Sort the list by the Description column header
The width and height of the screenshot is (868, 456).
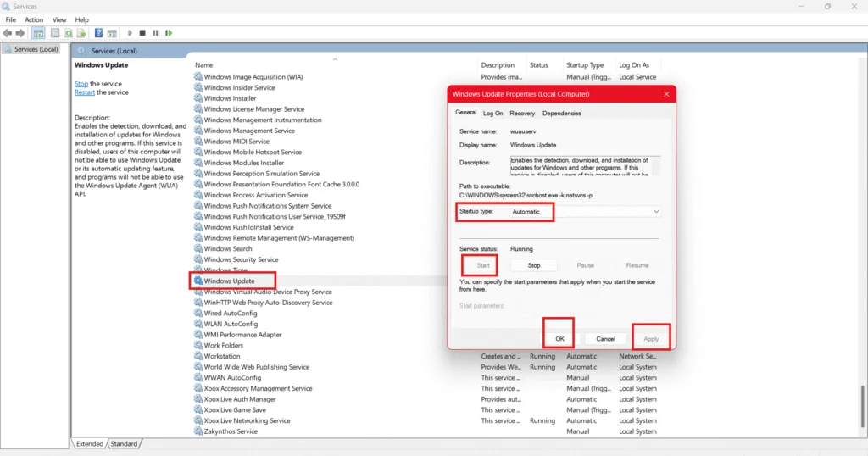click(498, 64)
